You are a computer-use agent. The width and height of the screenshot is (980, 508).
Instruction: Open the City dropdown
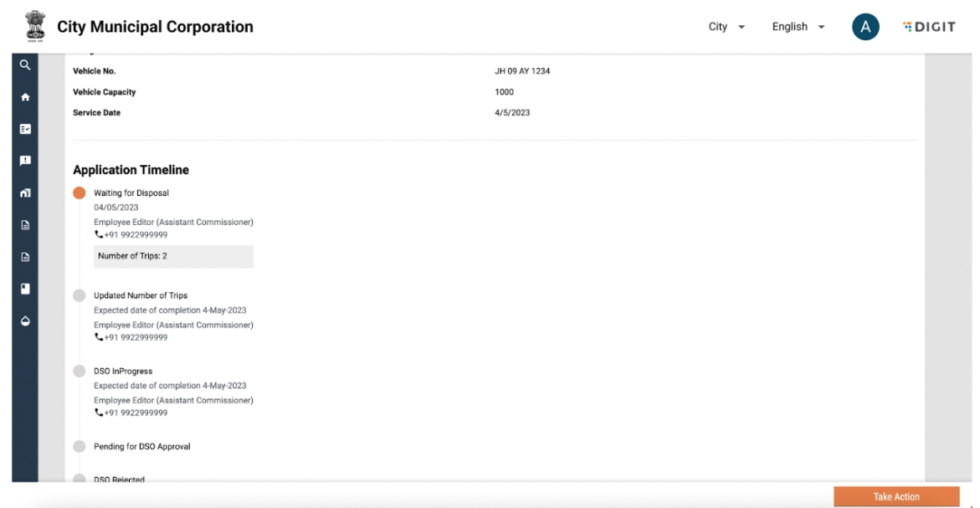(x=726, y=27)
